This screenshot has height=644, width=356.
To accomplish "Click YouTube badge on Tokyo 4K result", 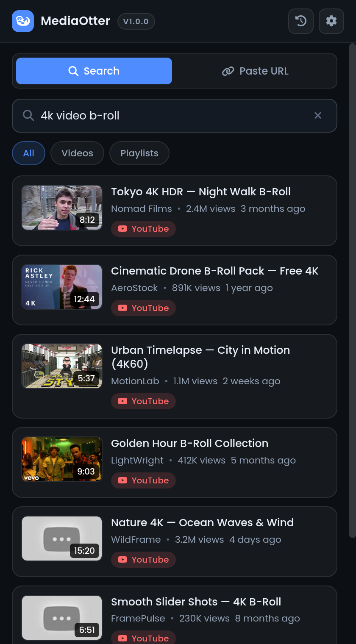I will point(143,229).
